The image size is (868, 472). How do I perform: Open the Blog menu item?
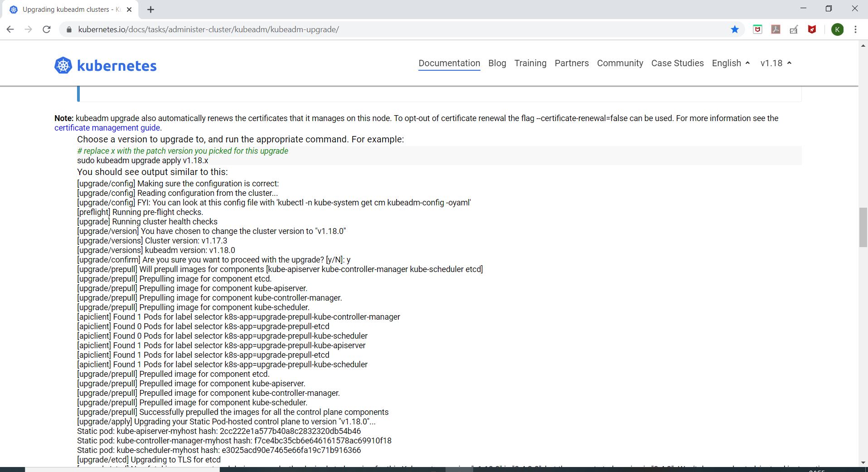(497, 63)
